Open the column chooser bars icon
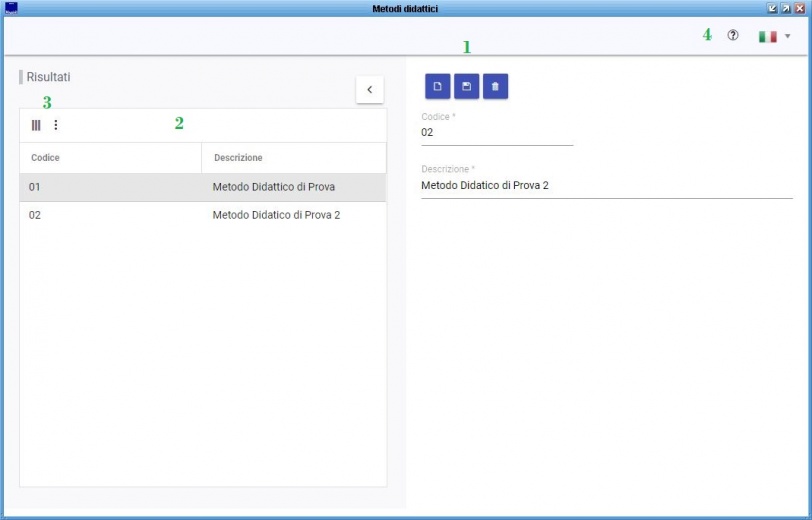Image resolution: width=812 pixels, height=520 pixels. click(36, 125)
